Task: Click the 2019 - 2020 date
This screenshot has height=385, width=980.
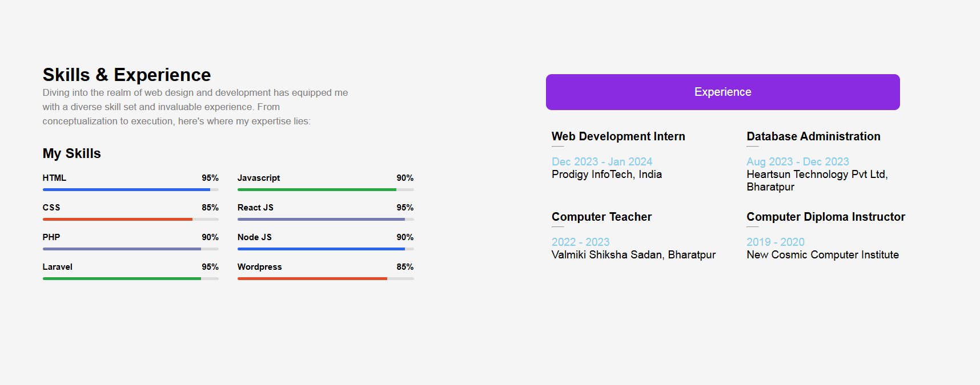Action: 775,242
